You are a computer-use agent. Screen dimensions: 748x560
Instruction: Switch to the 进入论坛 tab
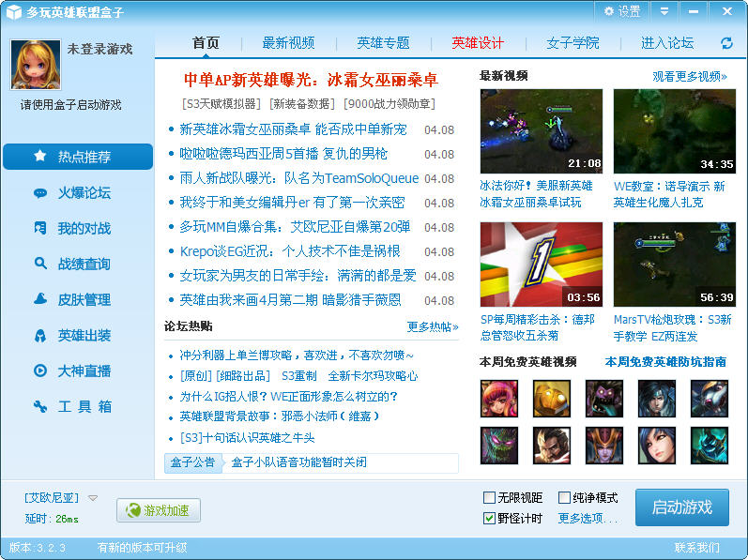(x=667, y=43)
